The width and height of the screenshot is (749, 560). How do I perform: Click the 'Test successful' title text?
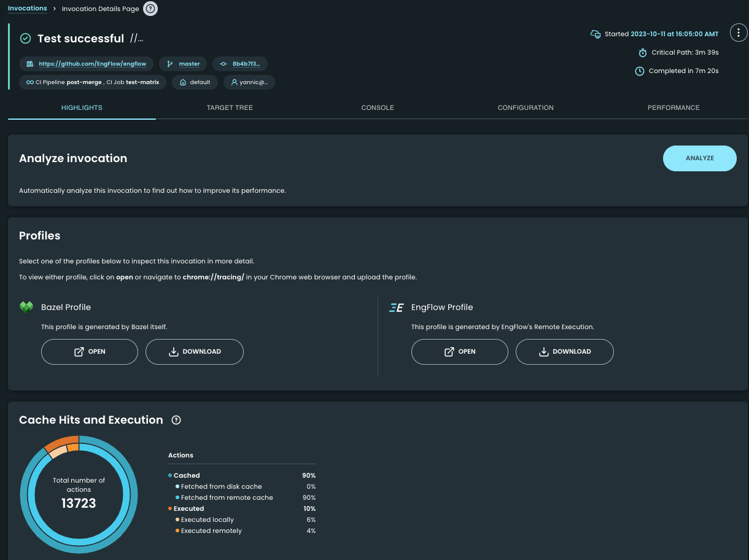(x=80, y=39)
